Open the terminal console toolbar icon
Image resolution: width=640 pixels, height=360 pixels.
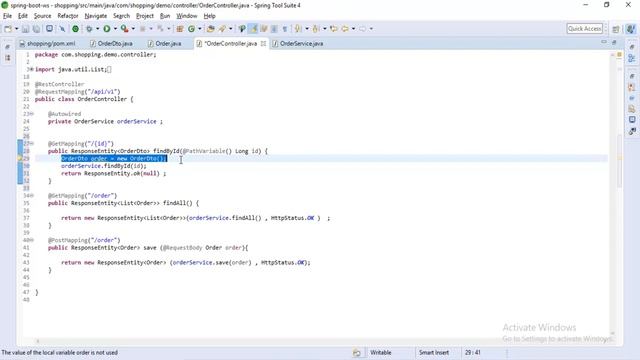click(x=49, y=29)
